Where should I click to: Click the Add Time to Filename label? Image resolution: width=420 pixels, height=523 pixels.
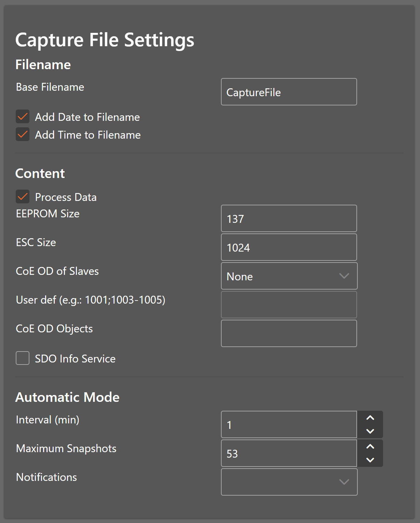(88, 135)
